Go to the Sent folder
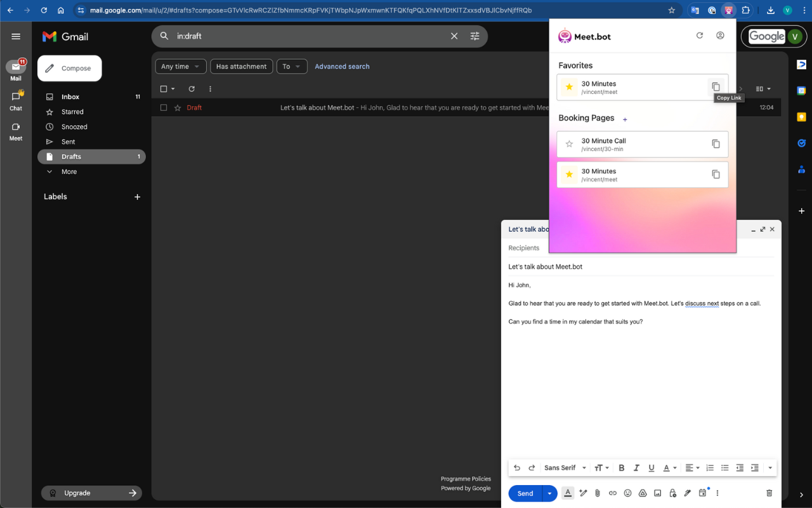Image resolution: width=812 pixels, height=508 pixels. click(x=69, y=142)
